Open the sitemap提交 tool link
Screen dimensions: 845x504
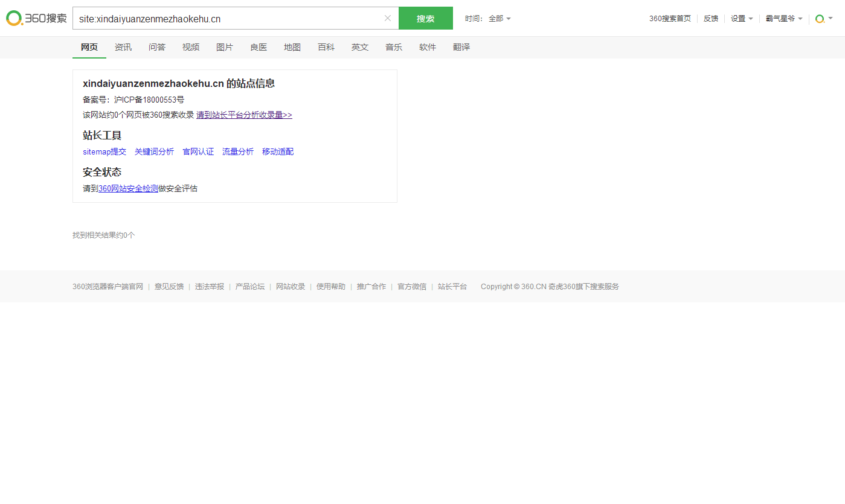click(104, 152)
